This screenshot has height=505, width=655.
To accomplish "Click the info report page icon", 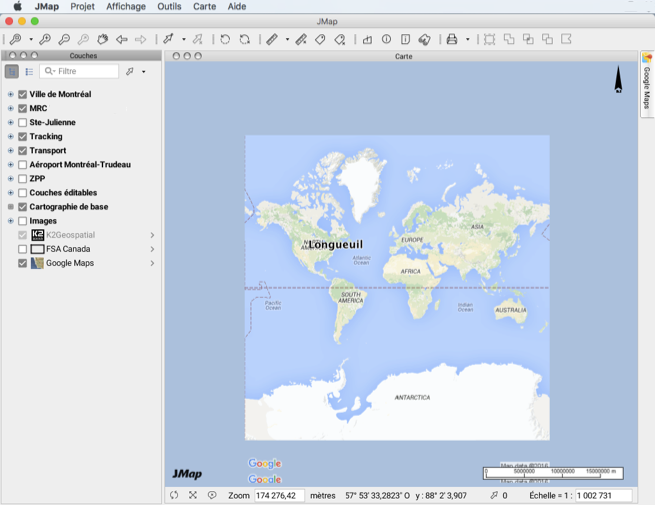I will pyautogui.click(x=405, y=39).
